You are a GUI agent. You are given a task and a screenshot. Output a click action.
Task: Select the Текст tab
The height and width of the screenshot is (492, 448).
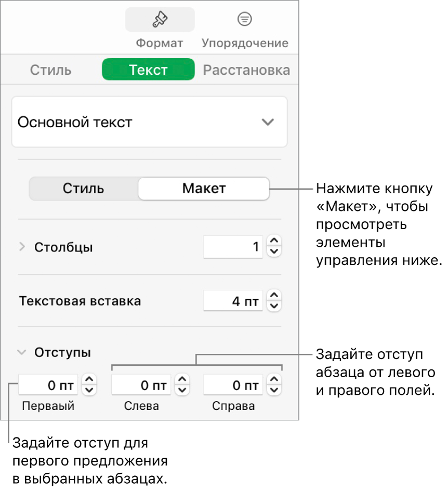[x=148, y=70]
